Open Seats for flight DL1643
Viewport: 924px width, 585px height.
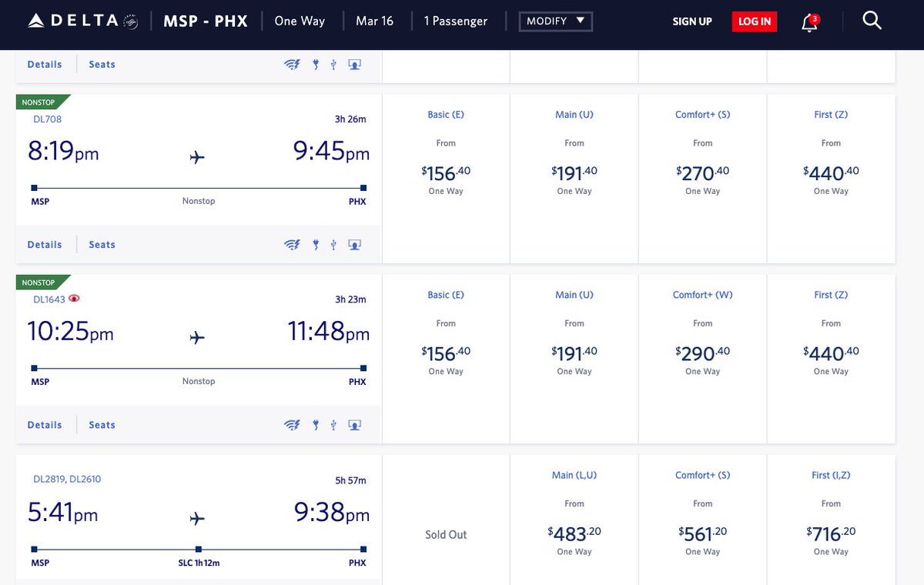[x=102, y=425]
